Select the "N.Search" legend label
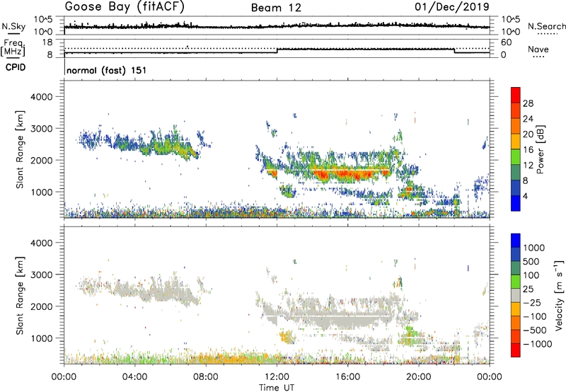Image resolution: width=566 pixels, height=392 pixels. (x=546, y=26)
